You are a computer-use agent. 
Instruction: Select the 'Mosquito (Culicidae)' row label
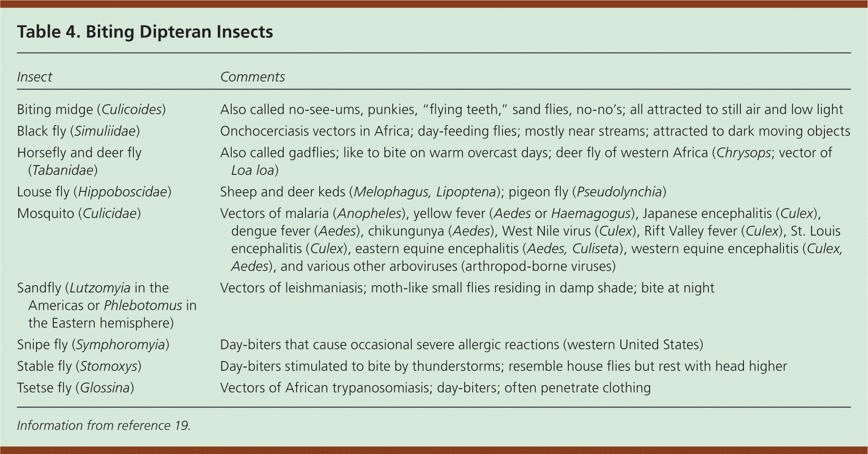(x=79, y=214)
